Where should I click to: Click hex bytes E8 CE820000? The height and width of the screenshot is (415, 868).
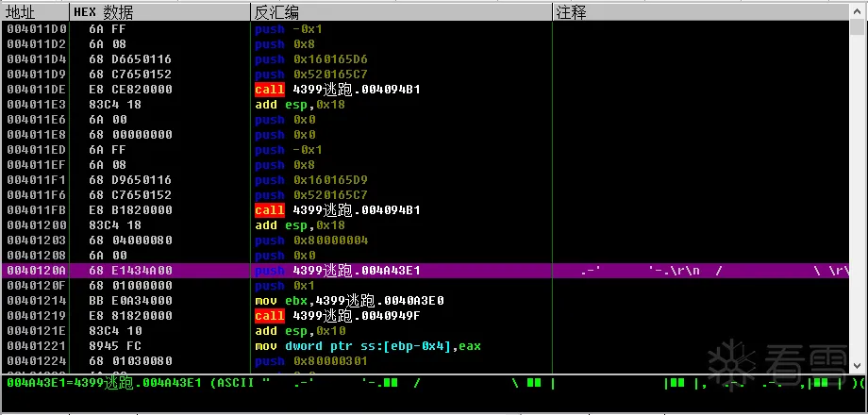click(130, 89)
